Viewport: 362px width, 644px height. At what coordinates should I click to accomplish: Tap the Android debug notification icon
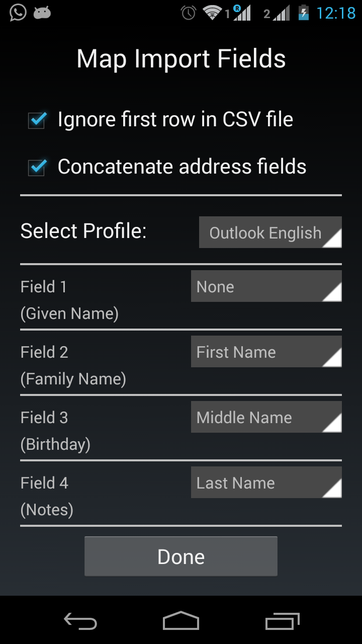tap(42, 13)
